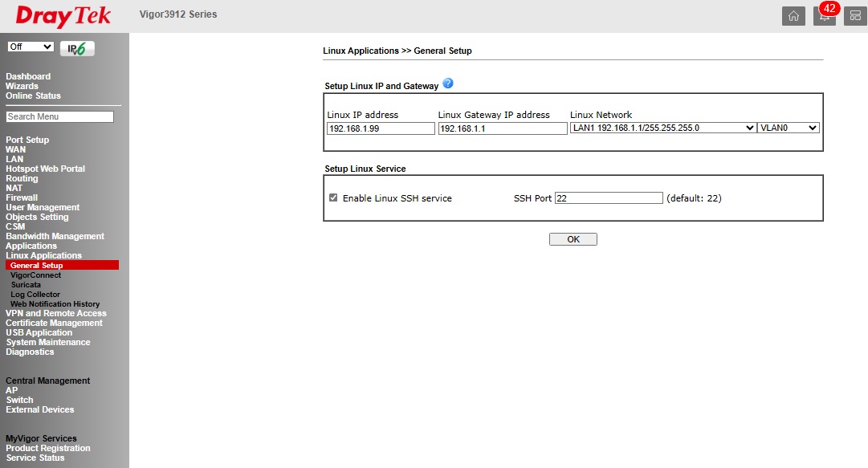
Task: Open the Off auto-logout dropdown
Action: [x=31, y=47]
